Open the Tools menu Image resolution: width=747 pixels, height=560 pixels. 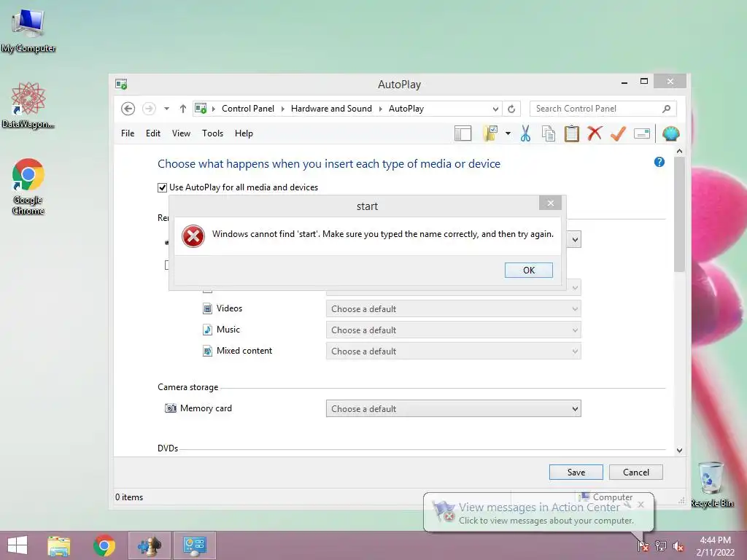212,133
